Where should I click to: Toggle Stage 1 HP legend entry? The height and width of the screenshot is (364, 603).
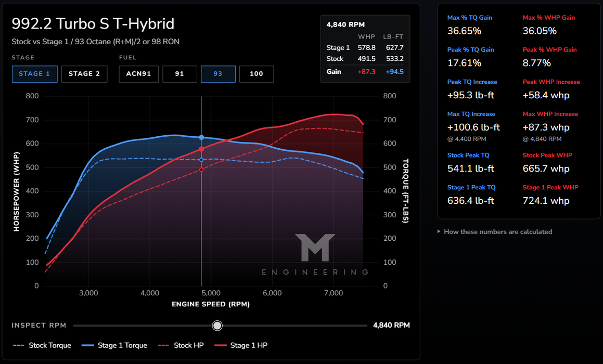pyautogui.click(x=241, y=345)
